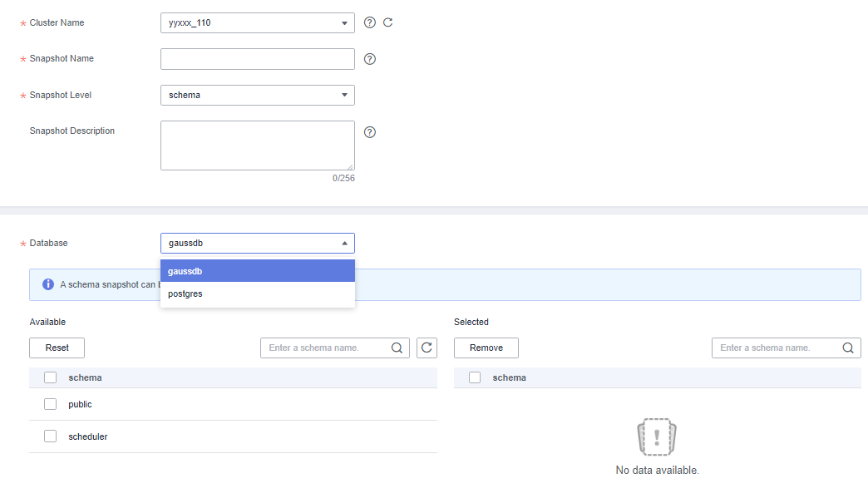Expand the Snapshot Level dropdown
This screenshot has height=503, width=868.
(x=257, y=96)
